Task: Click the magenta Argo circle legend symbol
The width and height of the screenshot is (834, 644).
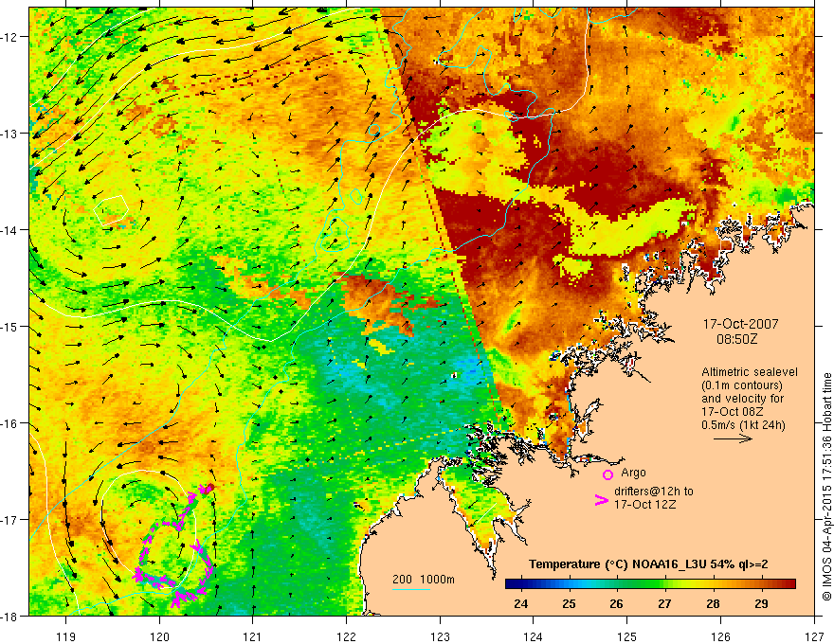Action: [x=607, y=474]
